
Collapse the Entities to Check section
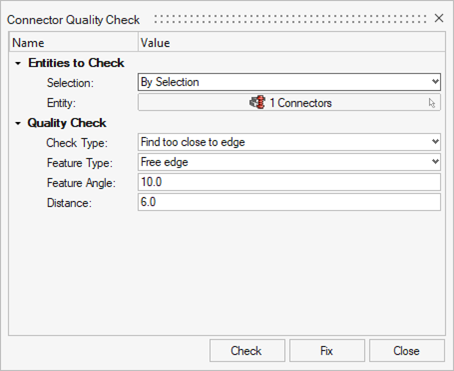[18, 63]
